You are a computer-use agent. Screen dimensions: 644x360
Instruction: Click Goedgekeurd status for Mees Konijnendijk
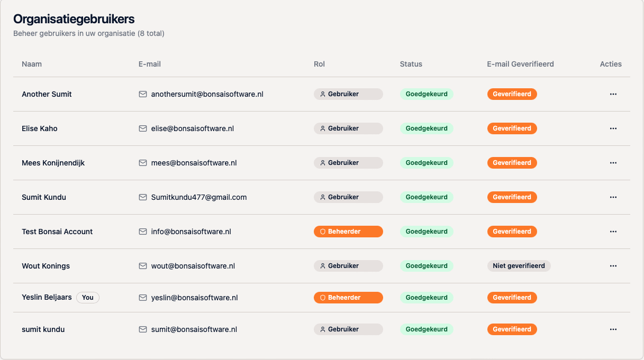click(x=427, y=163)
